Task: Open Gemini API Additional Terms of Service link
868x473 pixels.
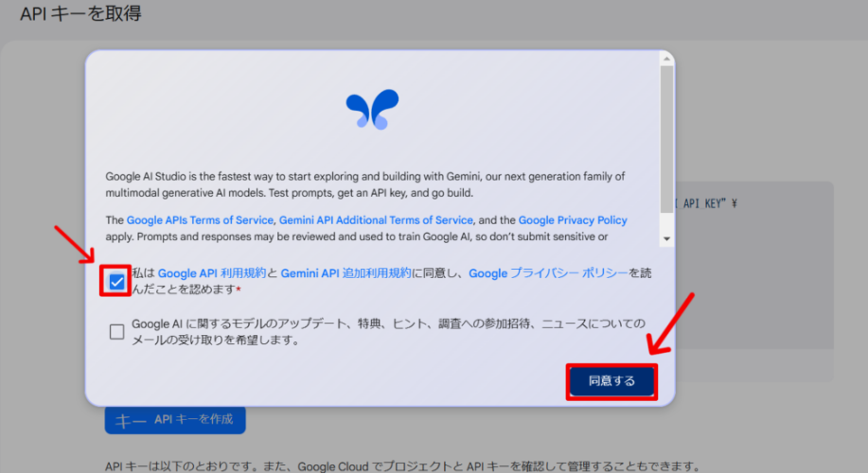Action: [x=376, y=220]
